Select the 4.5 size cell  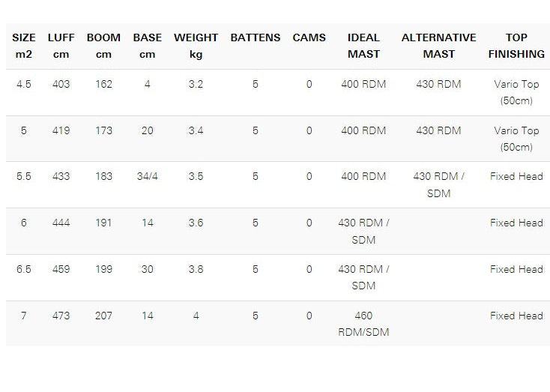tap(24, 85)
